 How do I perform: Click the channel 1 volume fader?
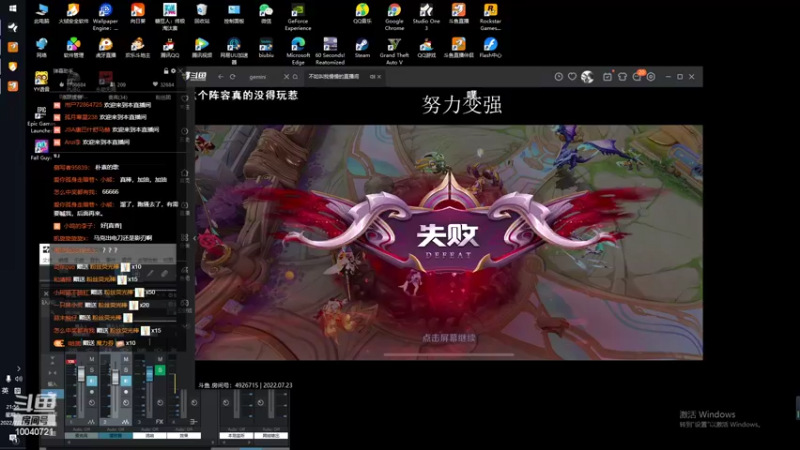81,374
